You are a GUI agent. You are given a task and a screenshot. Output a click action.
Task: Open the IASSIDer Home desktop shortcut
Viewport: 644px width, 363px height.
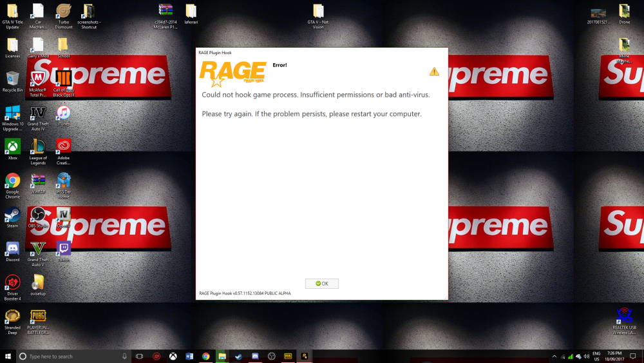click(x=63, y=186)
